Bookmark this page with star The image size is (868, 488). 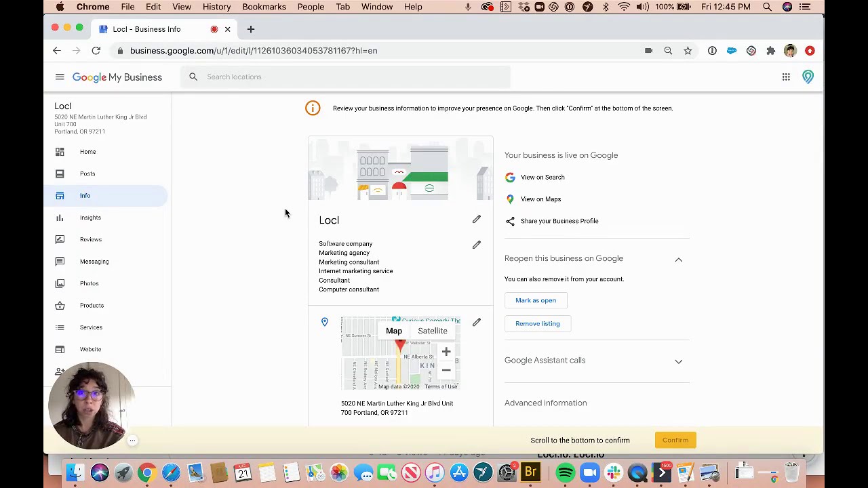point(688,51)
